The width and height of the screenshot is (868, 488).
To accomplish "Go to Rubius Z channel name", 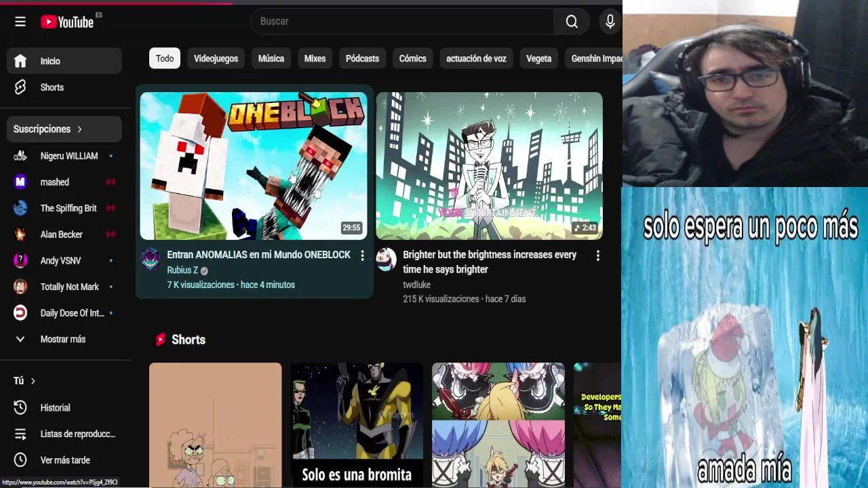I will (x=182, y=270).
